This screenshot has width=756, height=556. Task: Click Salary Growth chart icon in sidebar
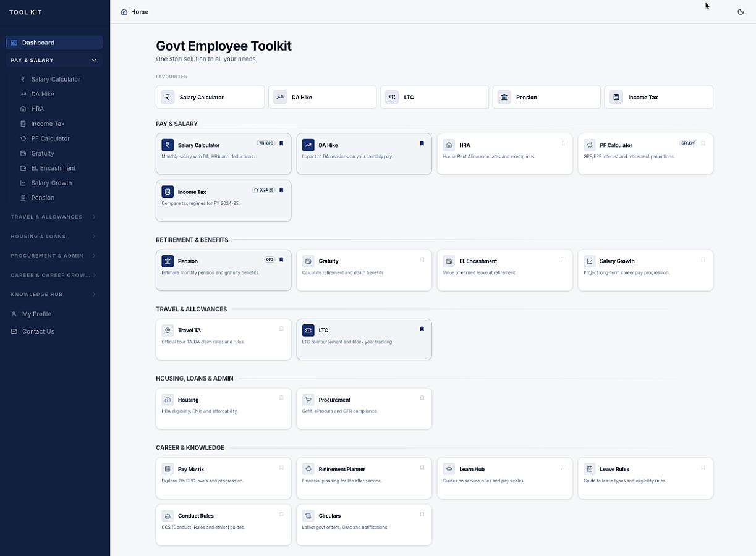point(23,183)
